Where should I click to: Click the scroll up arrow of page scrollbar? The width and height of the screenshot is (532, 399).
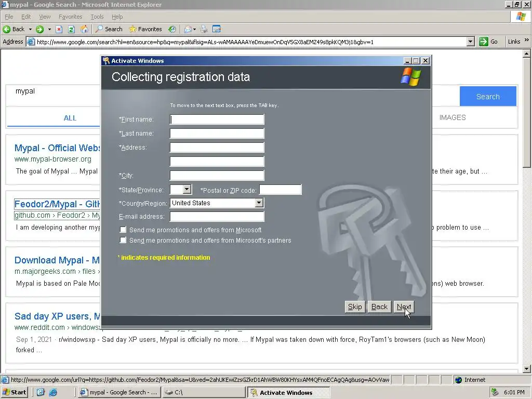[527, 54]
